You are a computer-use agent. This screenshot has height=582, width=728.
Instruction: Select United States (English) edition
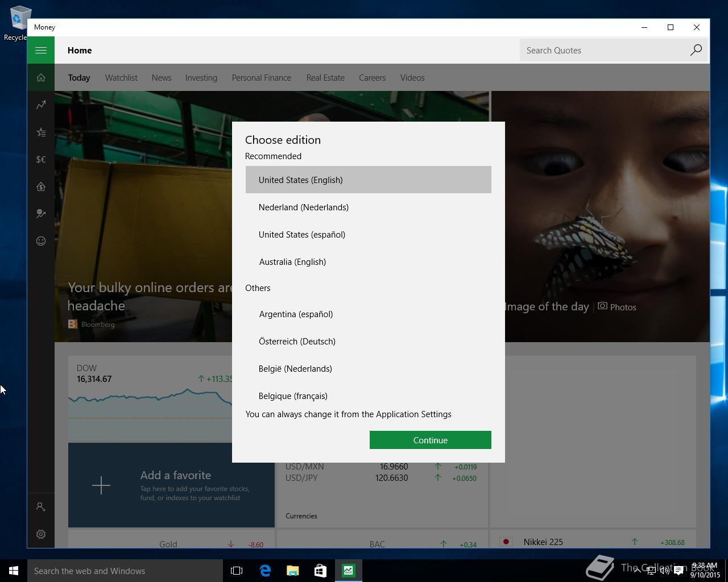(369, 180)
